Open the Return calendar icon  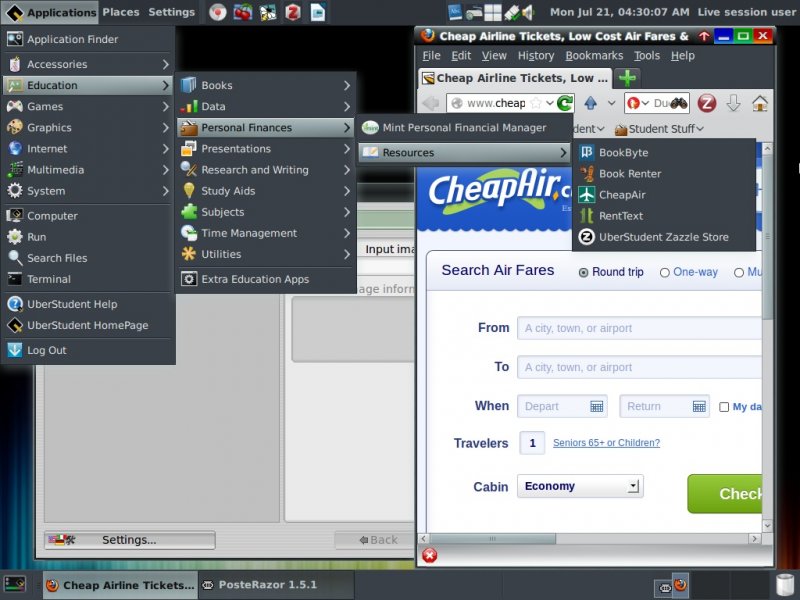click(x=699, y=406)
